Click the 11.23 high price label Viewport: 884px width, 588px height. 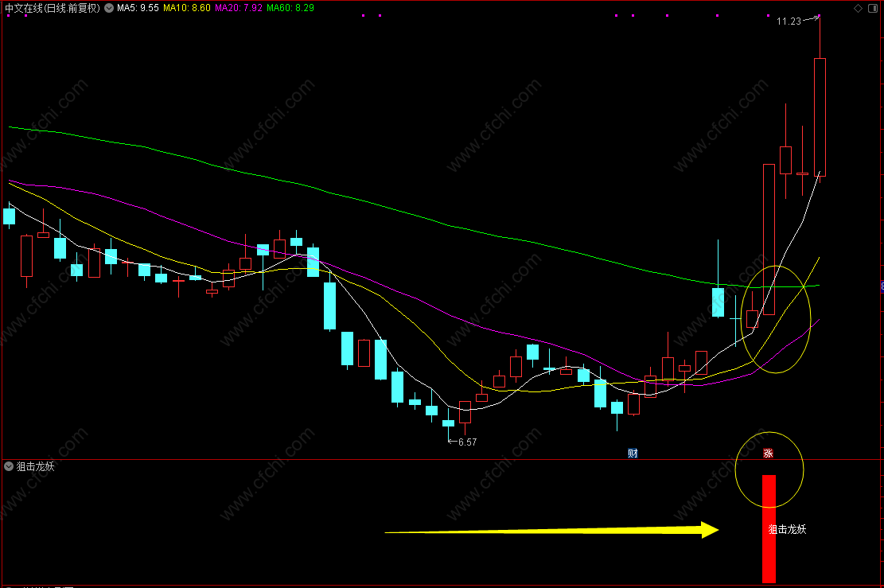pos(789,21)
